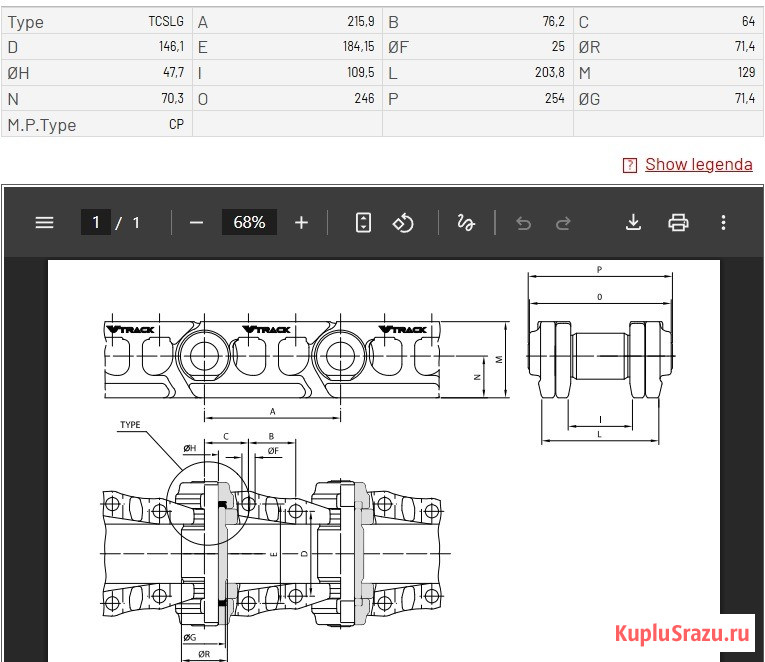Click the zoom out minus button
This screenshot has width=765, height=662.
196,222
